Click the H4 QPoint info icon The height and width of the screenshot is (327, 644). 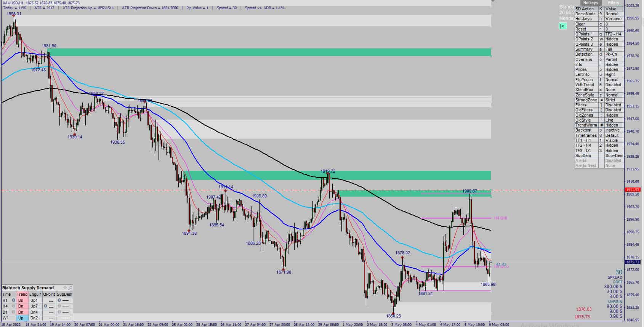tap(46, 306)
